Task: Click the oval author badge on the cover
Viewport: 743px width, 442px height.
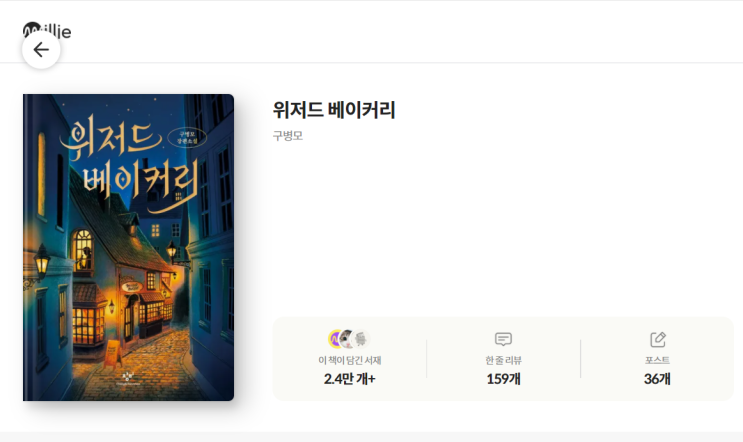Action: pos(187,137)
